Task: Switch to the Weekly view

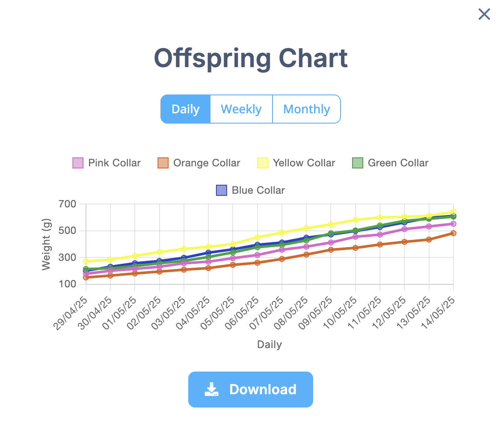Action: pos(241,109)
